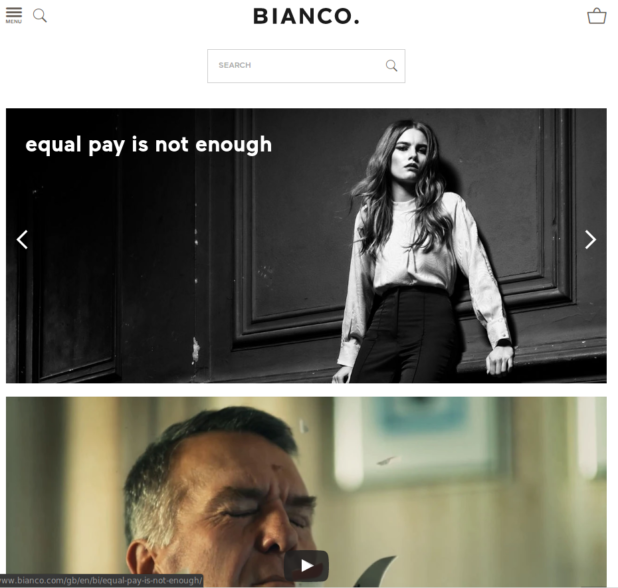
Task: Show the previous banner slide arrow
Action: 22,240
